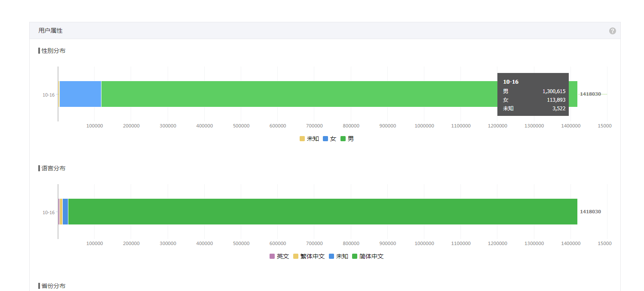Click the 用户属性 panel title
This screenshot has height=291, width=644.
50,30
